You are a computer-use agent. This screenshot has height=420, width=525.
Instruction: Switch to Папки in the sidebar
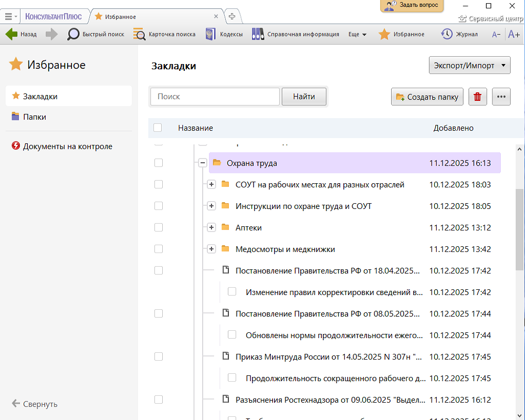click(35, 117)
